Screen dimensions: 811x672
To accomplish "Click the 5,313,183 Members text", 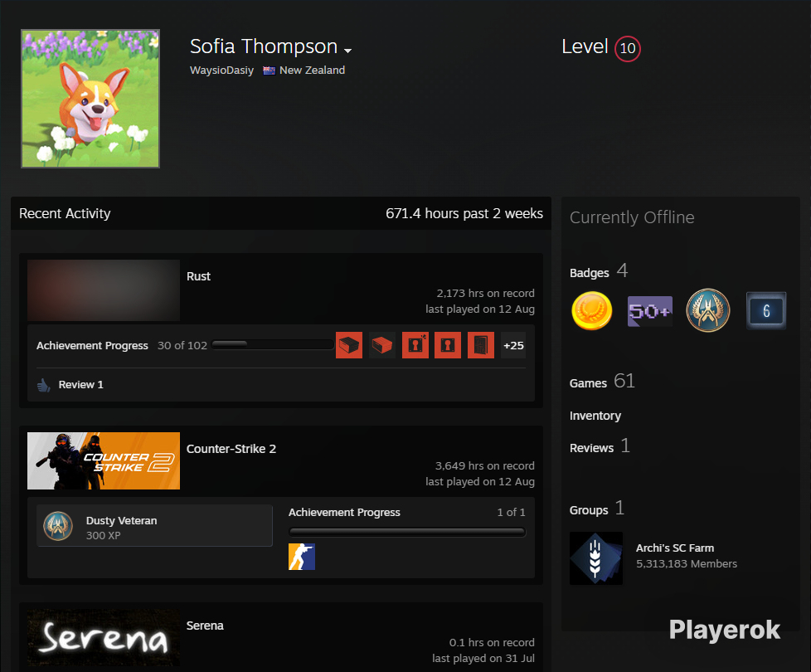I will coord(687,564).
